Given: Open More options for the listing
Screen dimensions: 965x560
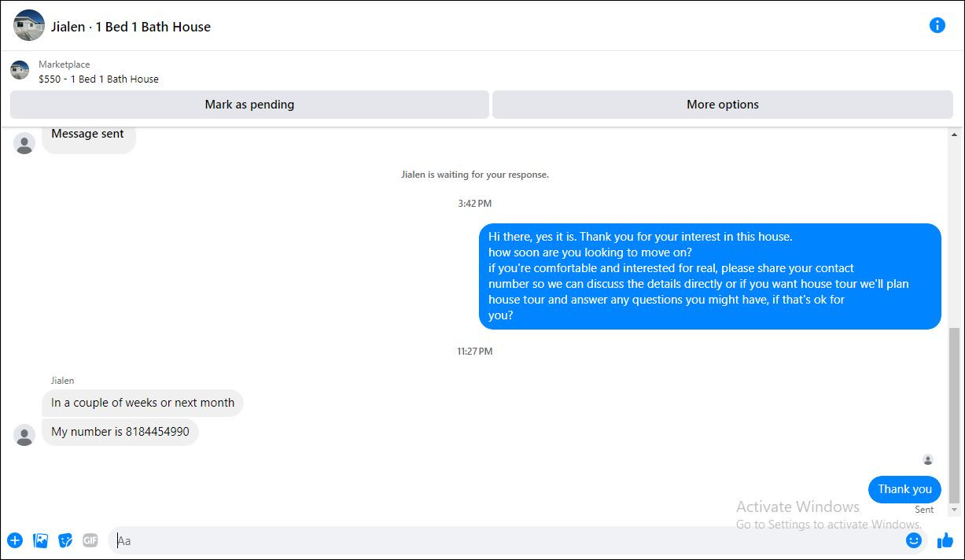Looking at the screenshot, I should pyautogui.click(x=722, y=105).
